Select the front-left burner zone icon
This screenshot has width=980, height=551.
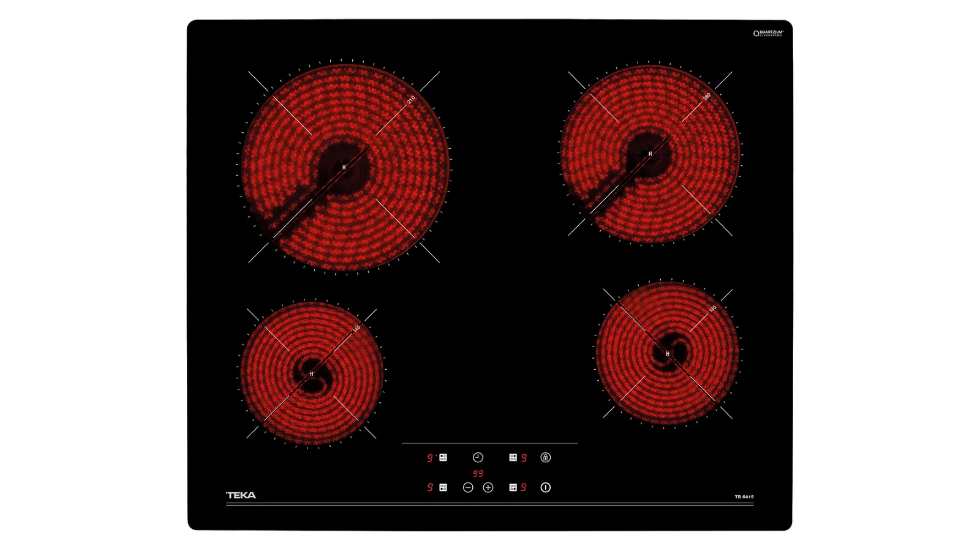443,487
